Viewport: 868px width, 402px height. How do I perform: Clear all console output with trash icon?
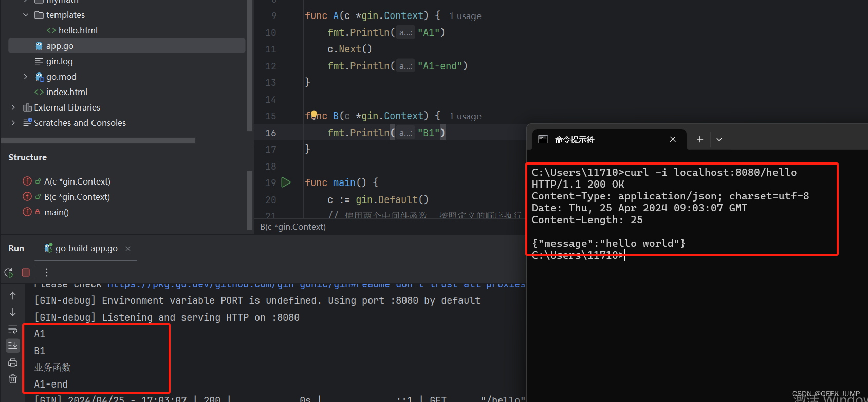(x=13, y=379)
